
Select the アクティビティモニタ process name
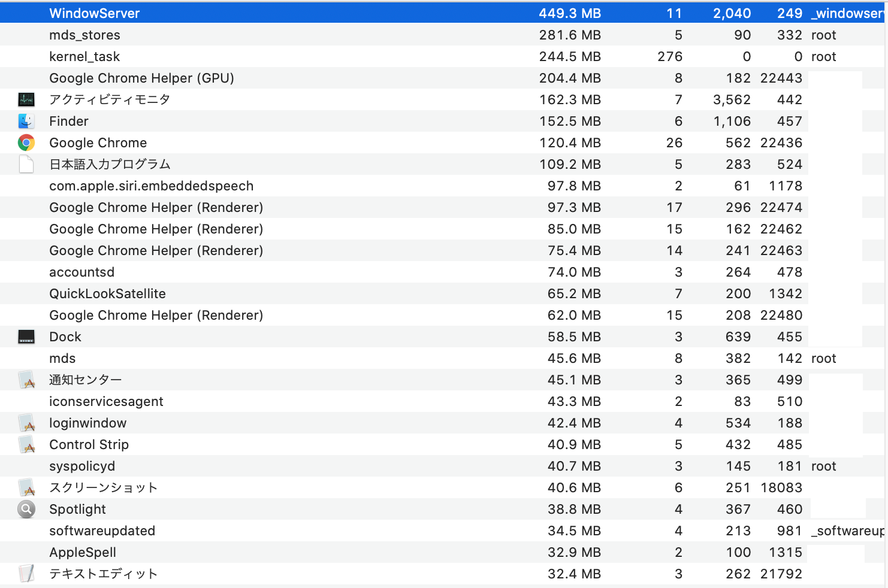[x=110, y=99]
